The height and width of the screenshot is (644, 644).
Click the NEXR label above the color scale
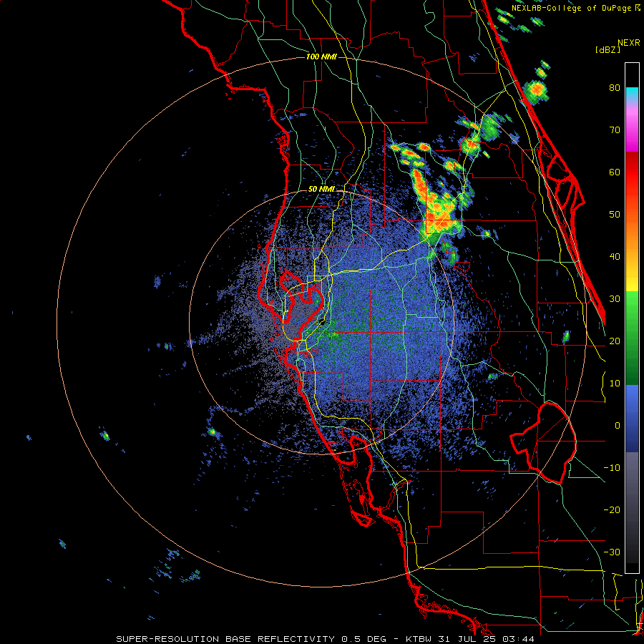[x=629, y=43]
